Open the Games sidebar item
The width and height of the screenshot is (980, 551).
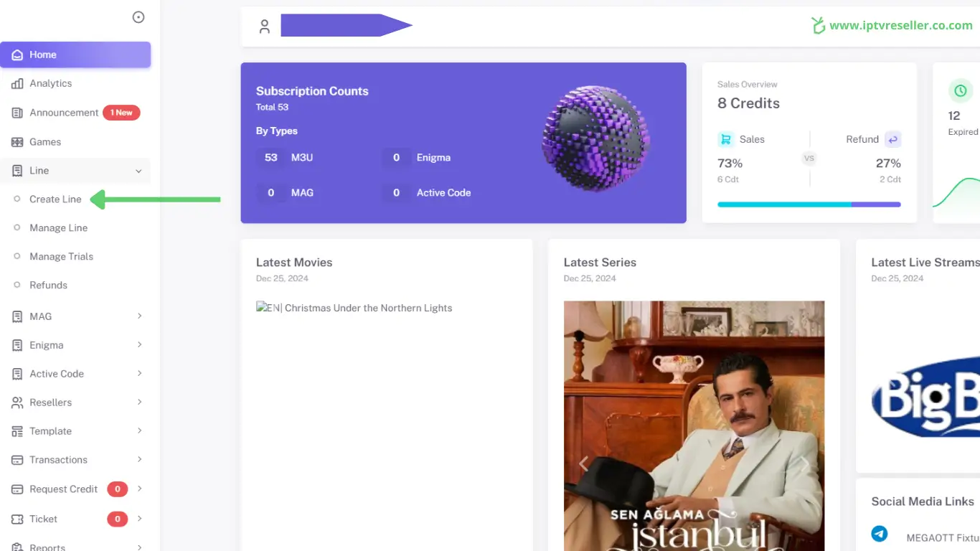pos(44,142)
